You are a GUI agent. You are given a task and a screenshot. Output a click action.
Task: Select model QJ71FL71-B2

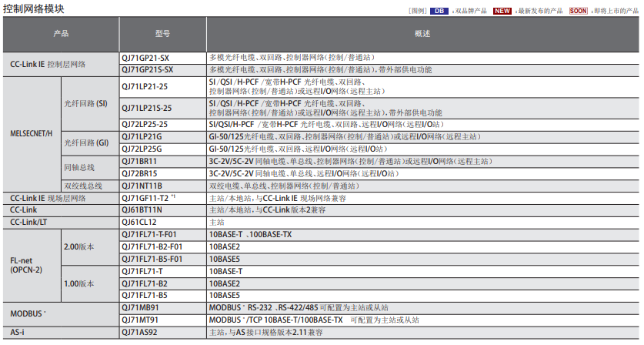[x=144, y=283]
